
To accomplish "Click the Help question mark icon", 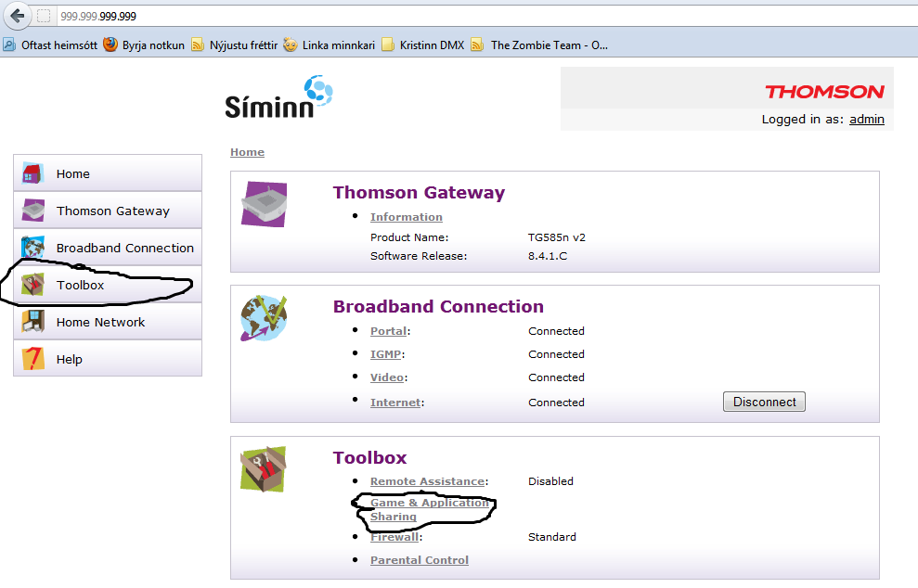I will pos(33,359).
